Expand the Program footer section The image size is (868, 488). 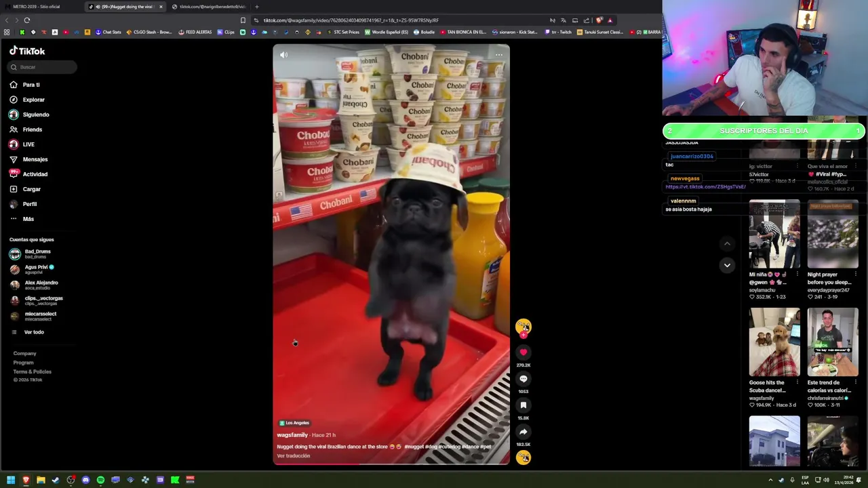tap(23, 363)
